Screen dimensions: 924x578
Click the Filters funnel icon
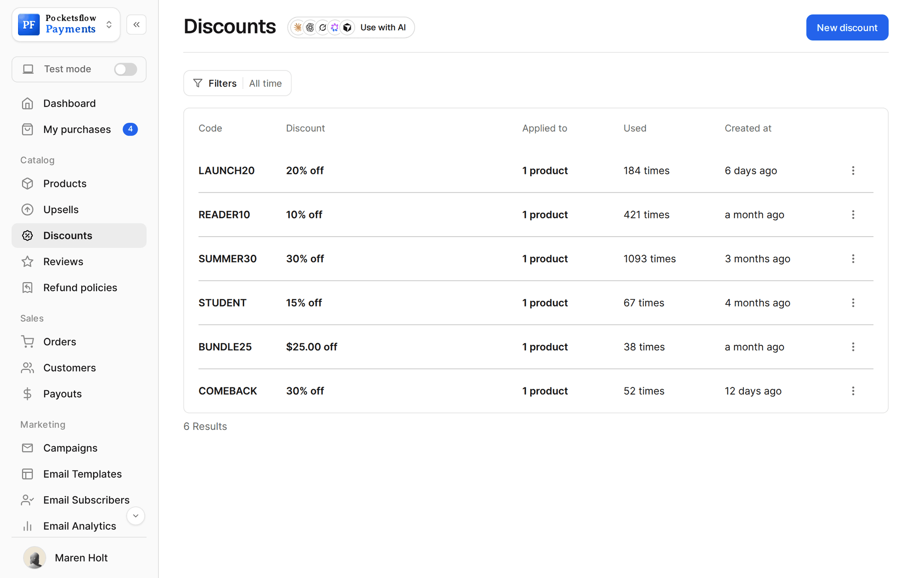tap(198, 83)
